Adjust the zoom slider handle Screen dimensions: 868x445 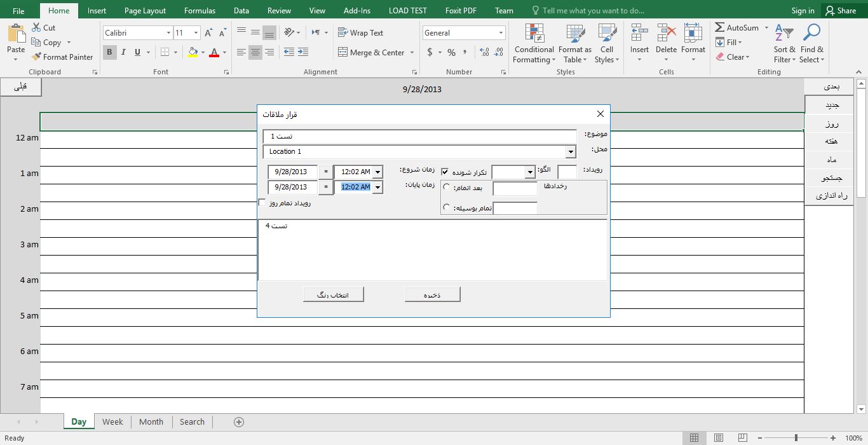796,438
